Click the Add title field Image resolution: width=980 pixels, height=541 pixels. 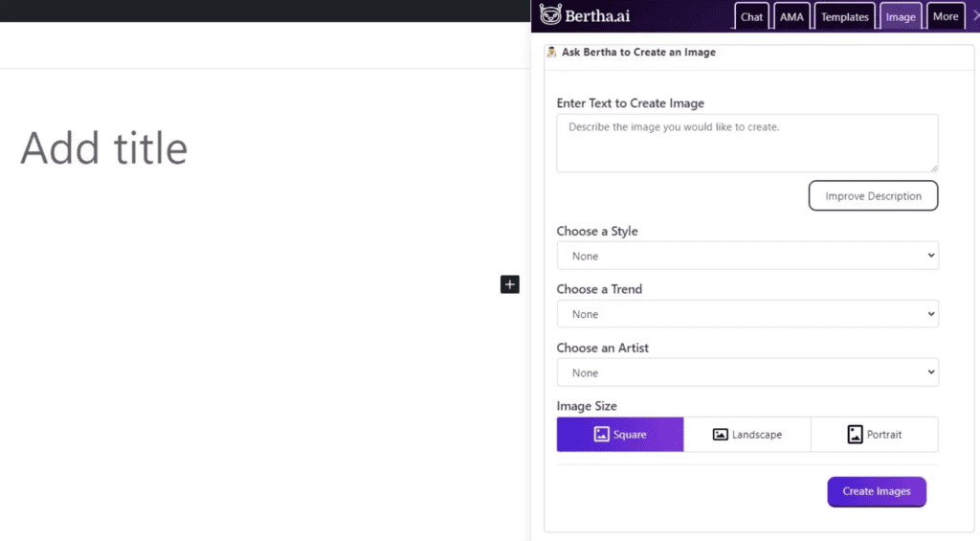point(104,148)
